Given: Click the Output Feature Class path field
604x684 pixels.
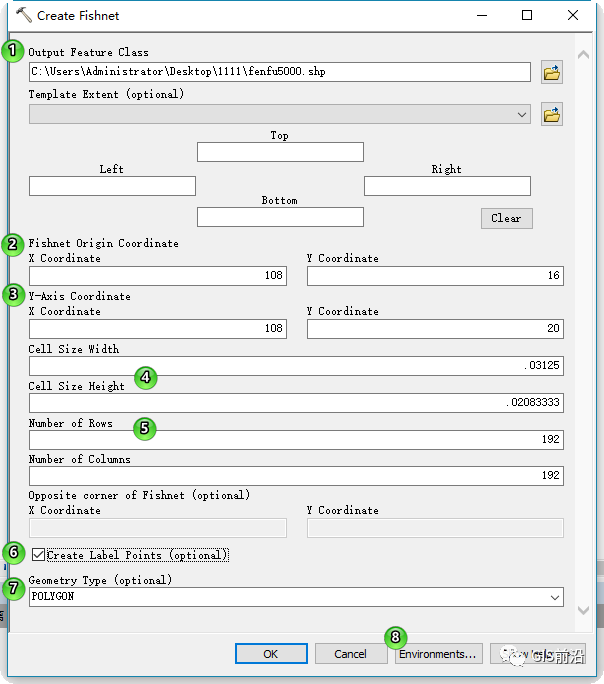Looking at the screenshot, I should click(279, 72).
